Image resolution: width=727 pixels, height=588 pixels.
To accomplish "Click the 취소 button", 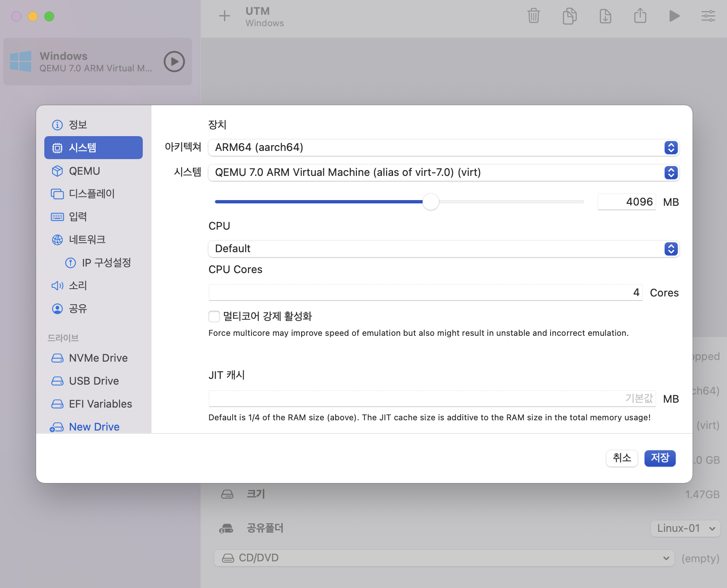I will pos(622,458).
